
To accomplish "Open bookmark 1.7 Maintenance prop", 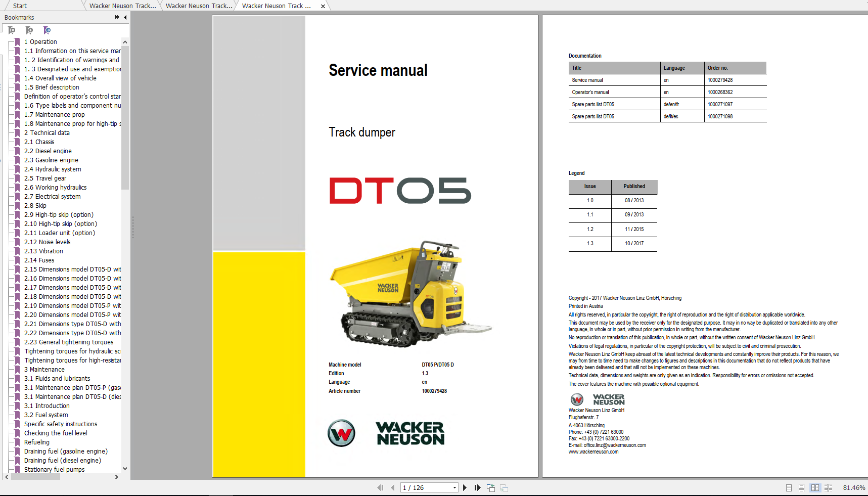I will 55,115.
